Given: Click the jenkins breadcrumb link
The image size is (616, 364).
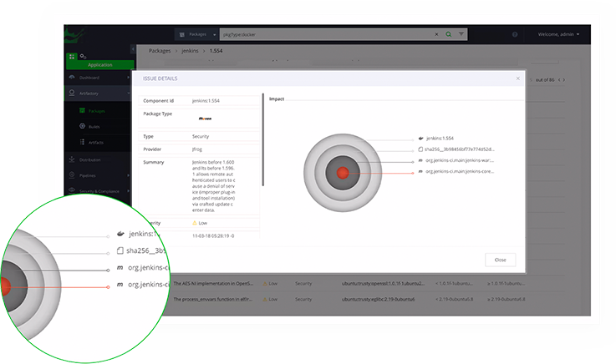Looking at the screenshot, I should 190,51.
